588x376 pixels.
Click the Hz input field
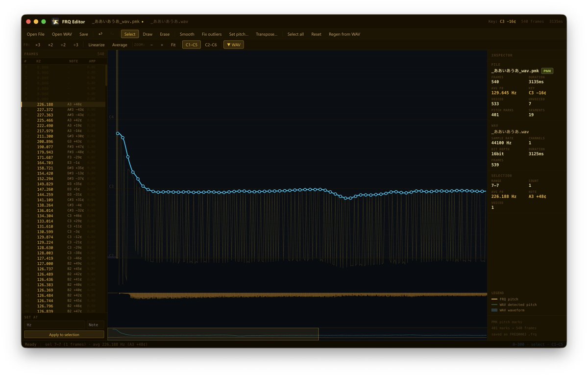[54, 325]
